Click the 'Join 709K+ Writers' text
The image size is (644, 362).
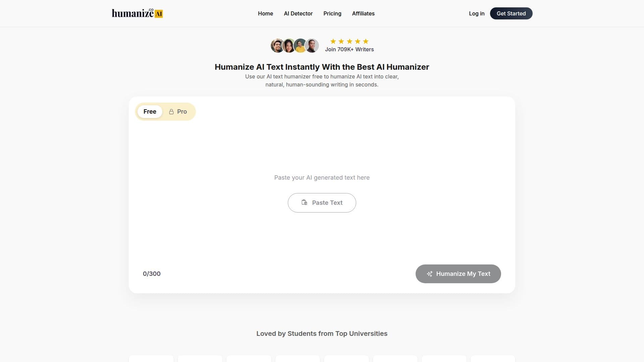[349, 49]
